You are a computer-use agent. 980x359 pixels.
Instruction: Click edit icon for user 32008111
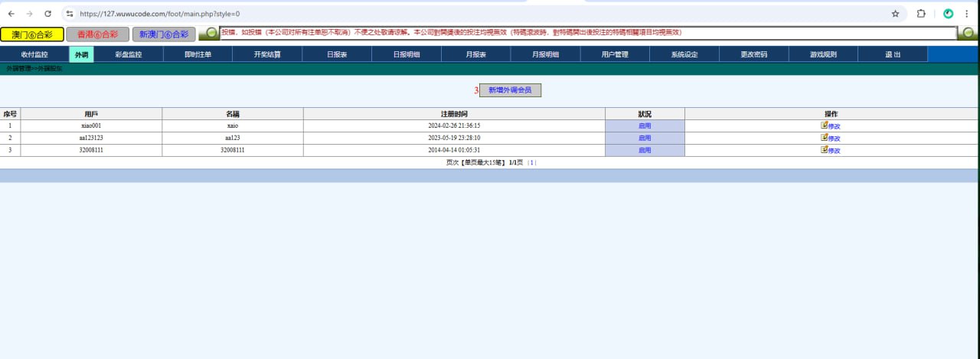click(x=825, y=149)
